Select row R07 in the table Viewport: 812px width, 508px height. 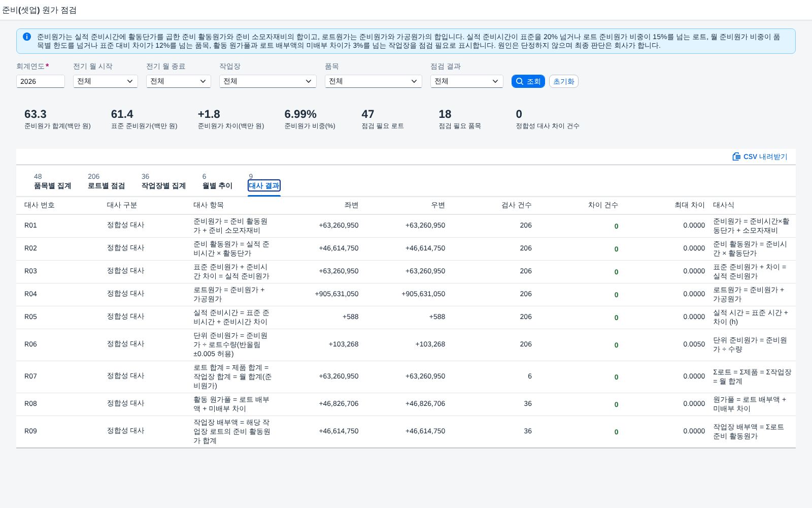click(x=406, y=377)
